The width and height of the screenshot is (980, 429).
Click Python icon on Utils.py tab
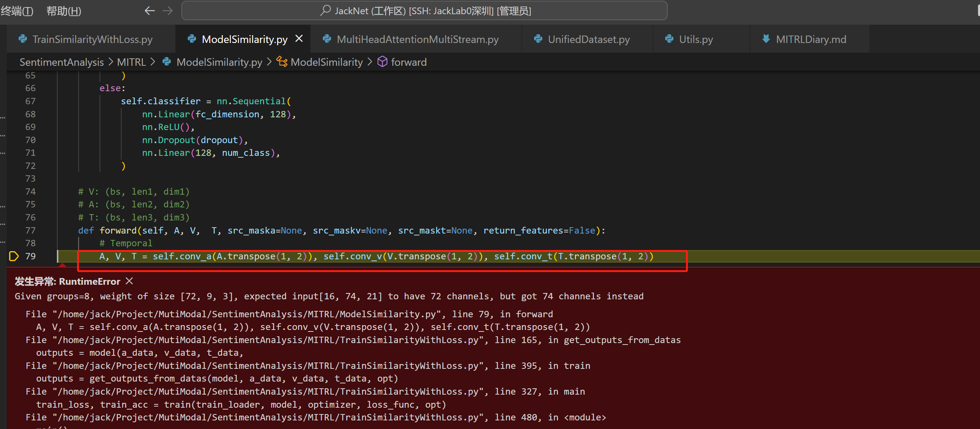pos(669,39)
